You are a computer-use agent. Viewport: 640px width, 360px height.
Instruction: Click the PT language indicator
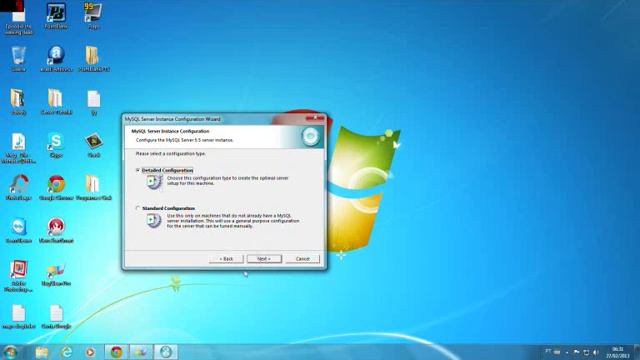(x=548, y=351)
